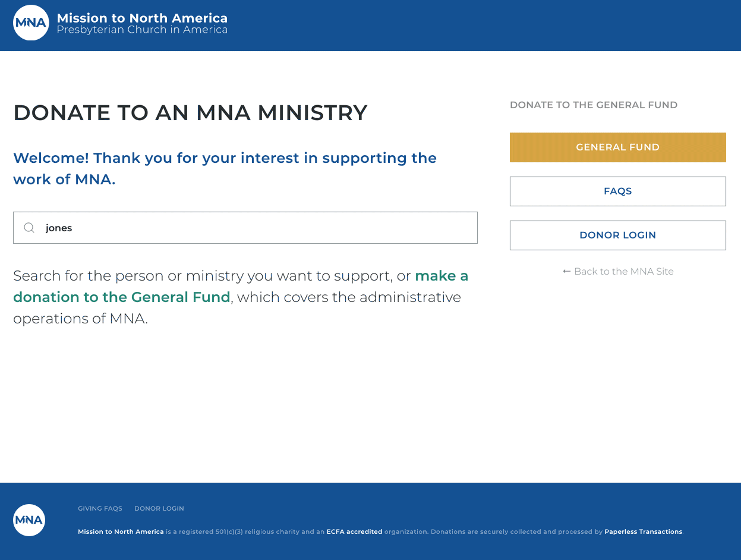Click the search magnifier icon
741x560 pixels.
(x=29, y=228)
